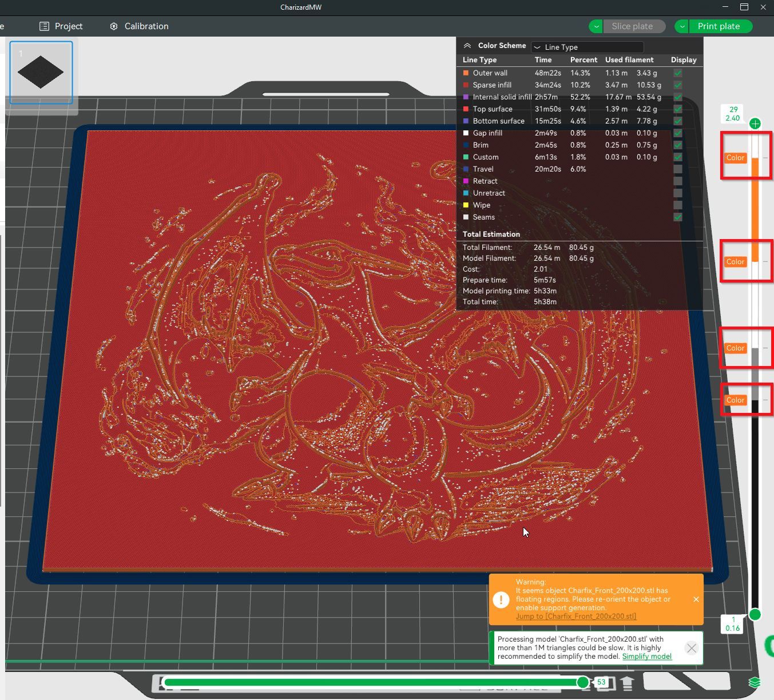This screenshot has width=774, height=700.
Task: Uncheck the Outer wall display checkbox
Action: point(678,73)
